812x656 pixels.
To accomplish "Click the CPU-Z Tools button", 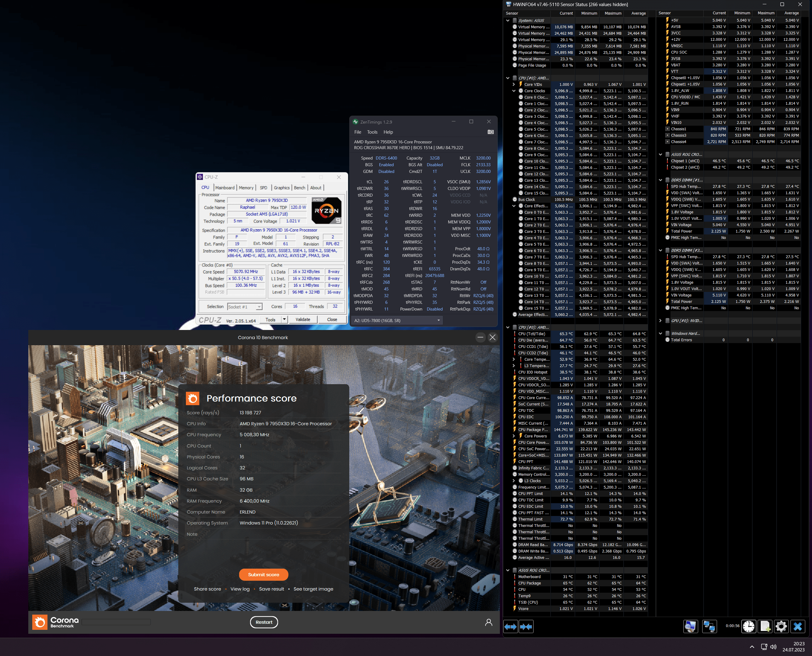I will pyautogui.click(x=270, y=319).
